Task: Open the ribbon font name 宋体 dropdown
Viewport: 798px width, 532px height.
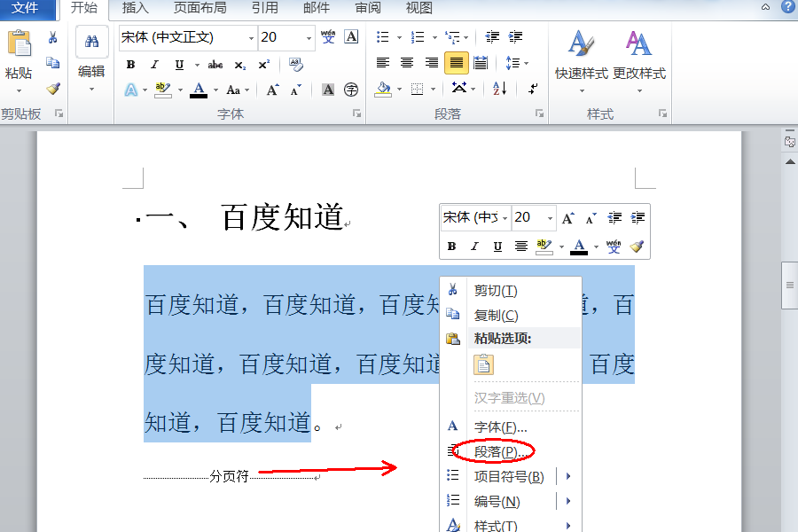Action: (251, 38)
